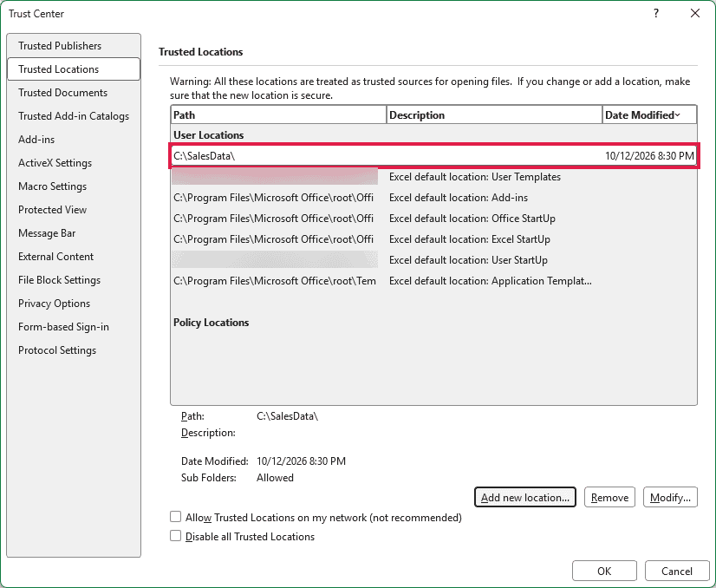
Task: Open the Trust Center help question mark
Action: pyautogui.click(x=656, y=13)
